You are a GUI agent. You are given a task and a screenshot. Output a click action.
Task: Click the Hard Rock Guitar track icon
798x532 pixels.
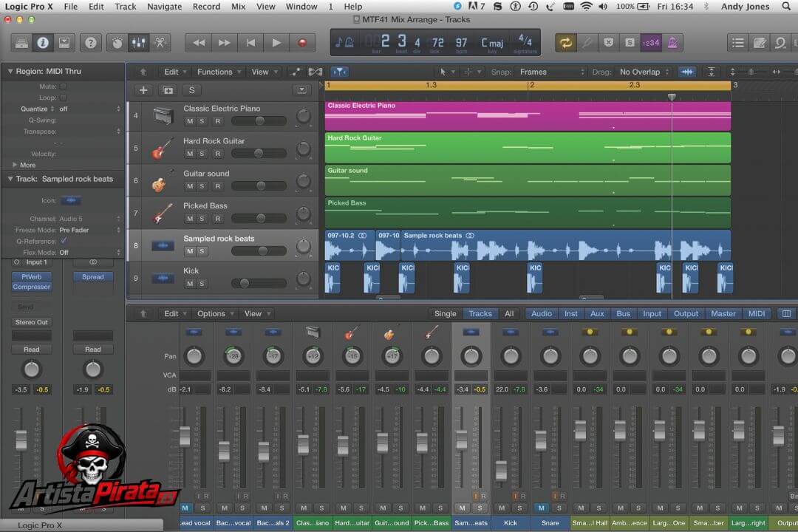pos(162,148)
